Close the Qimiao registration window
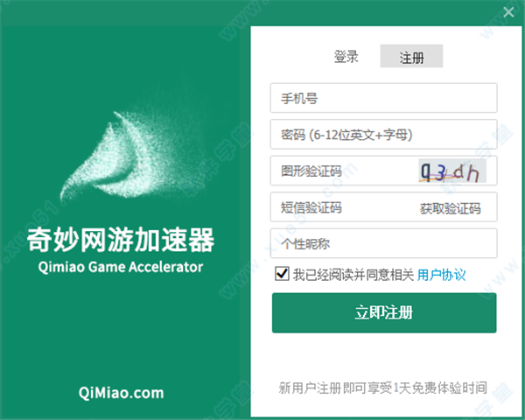 [508, 12]
